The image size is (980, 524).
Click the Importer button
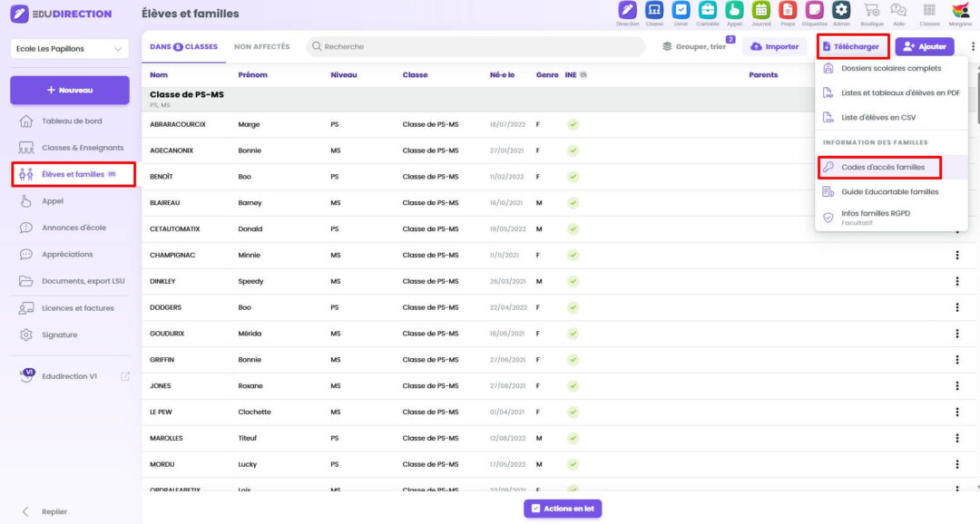click(774, 46)
